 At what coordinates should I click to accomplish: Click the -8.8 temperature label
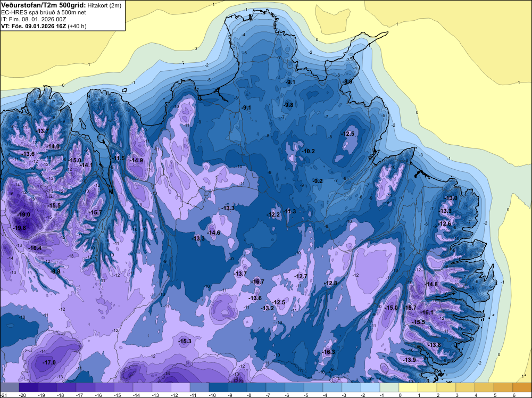[55, 271]
